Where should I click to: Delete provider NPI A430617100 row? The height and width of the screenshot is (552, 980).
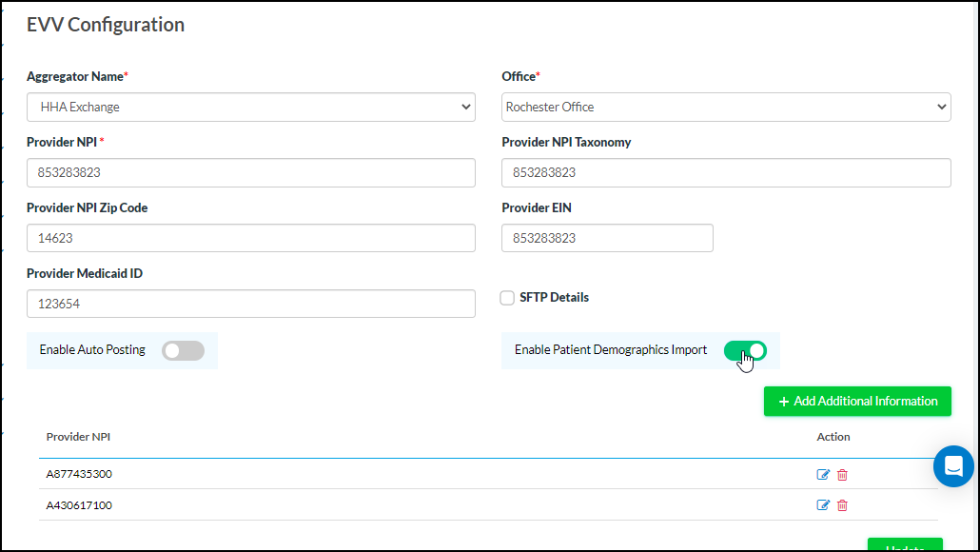coord(842,505)
